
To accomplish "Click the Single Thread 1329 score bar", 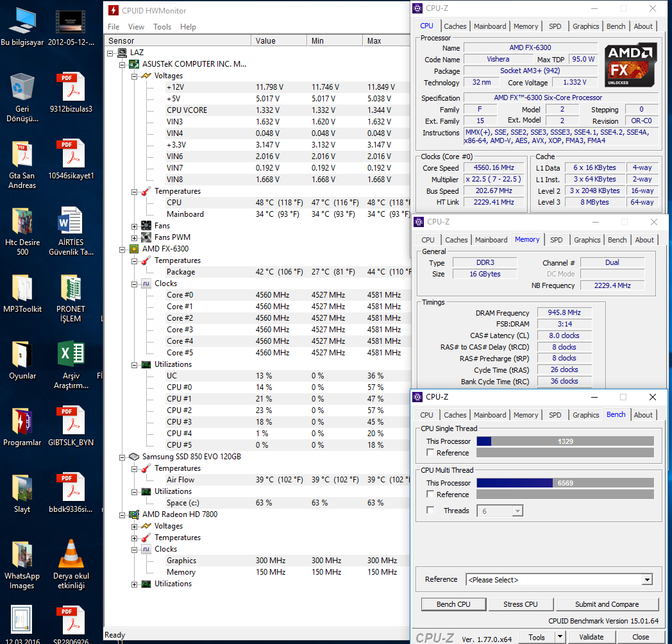I will [565, 441].
